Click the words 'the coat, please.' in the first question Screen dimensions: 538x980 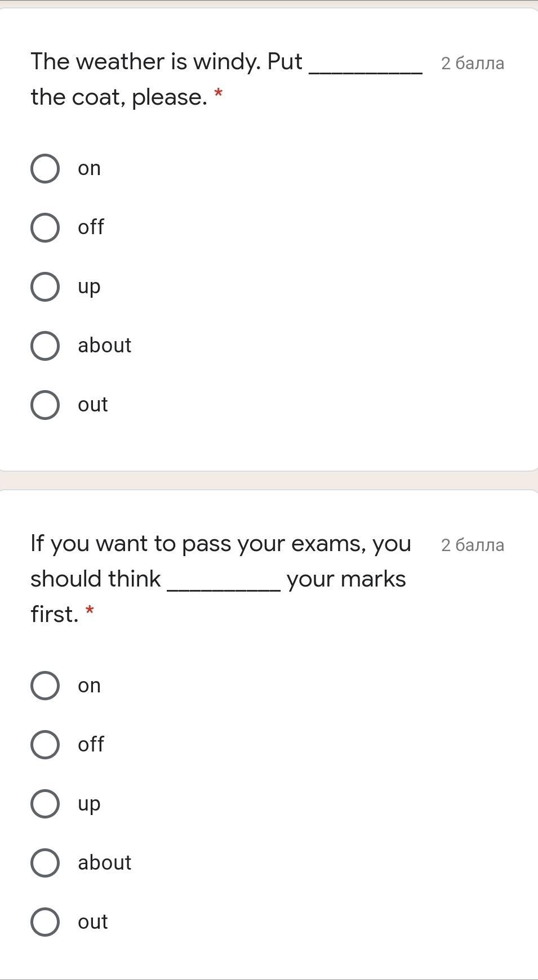[118, 97]
